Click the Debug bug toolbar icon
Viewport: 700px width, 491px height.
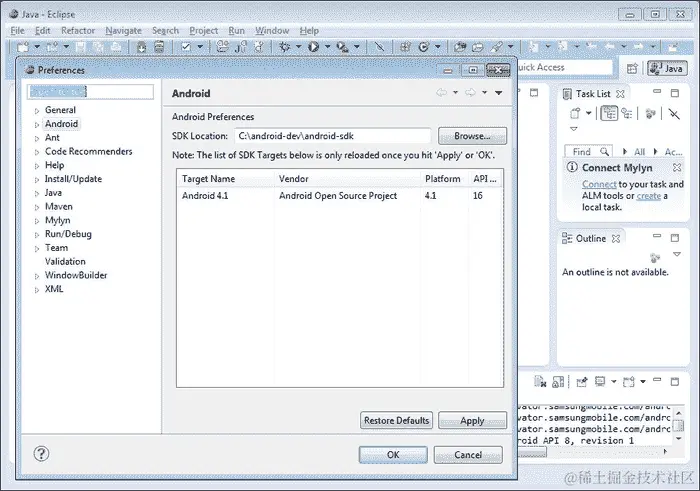tap(284, 46)
